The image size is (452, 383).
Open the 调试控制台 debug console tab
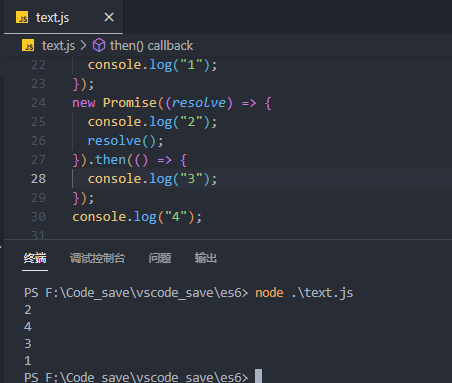(x=97, y=258)
